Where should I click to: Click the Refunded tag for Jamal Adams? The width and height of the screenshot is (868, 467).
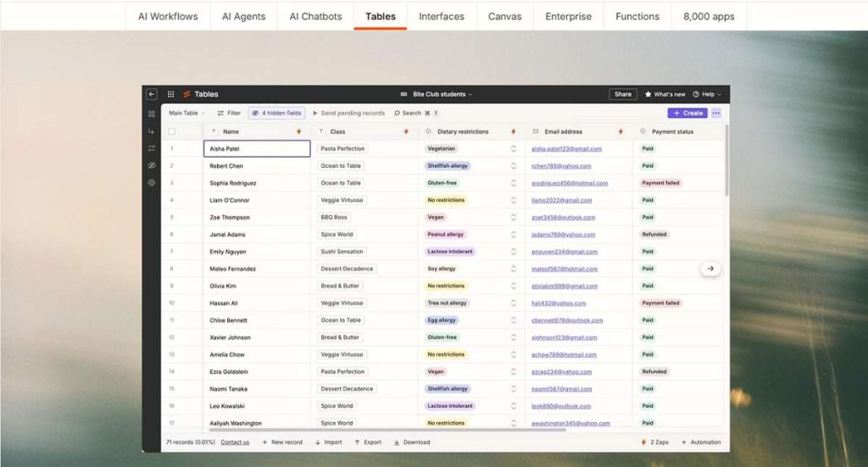pyautogui.click(x=654, y=235)
